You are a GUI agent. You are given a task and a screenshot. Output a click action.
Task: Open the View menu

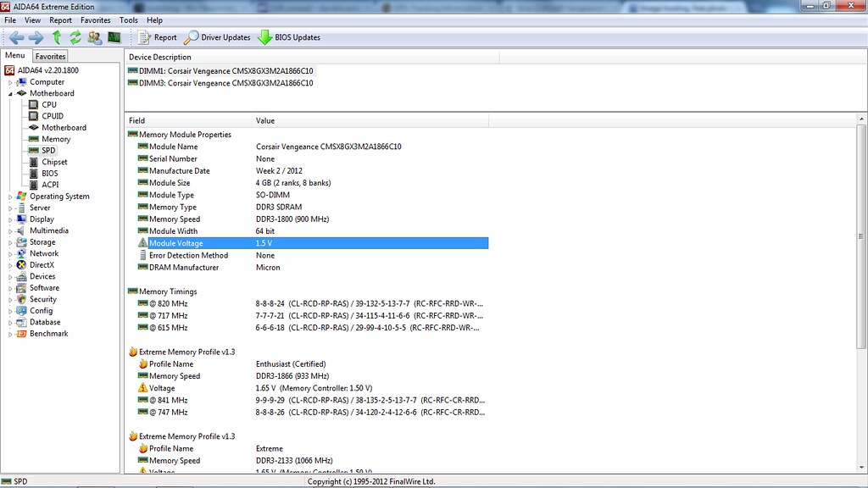pos(32,20)
